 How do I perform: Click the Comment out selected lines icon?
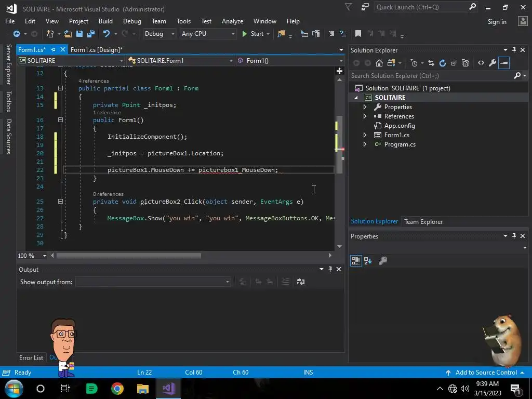coord(331,34)
